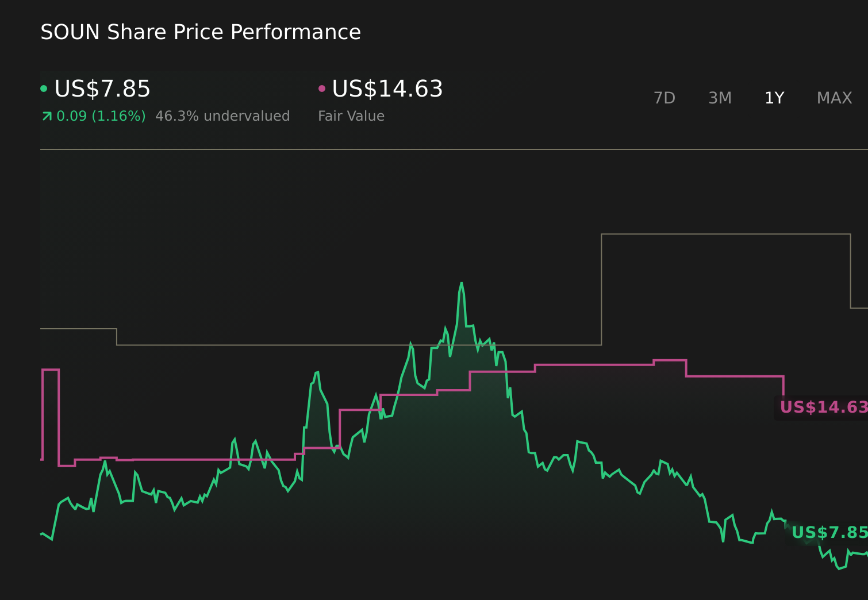Expand details via the Fair Value label
The image size is (868, 600).
351,116
